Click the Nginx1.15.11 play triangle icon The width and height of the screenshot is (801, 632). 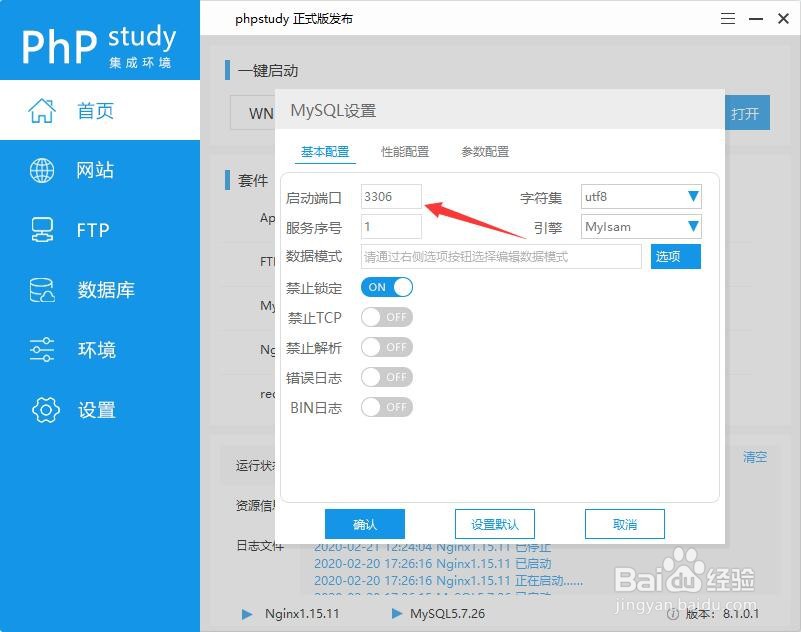pos(247,614)
